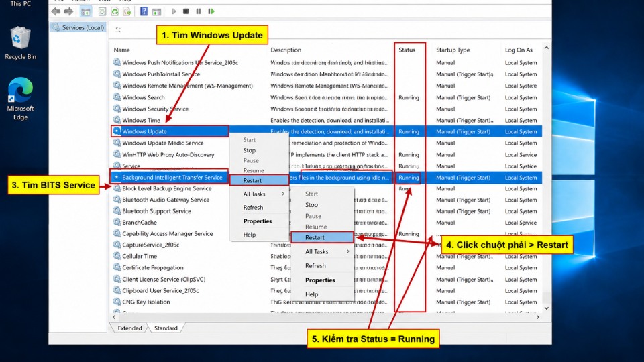
Task: Select Windows Push Notifications User Service_2f05c
Action: pos(327,62)
